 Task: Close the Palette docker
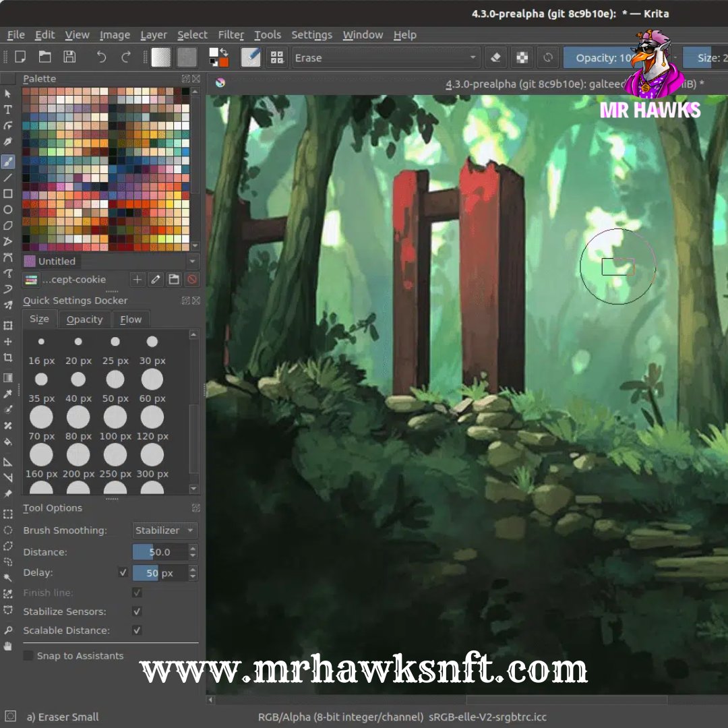(196, 78)
